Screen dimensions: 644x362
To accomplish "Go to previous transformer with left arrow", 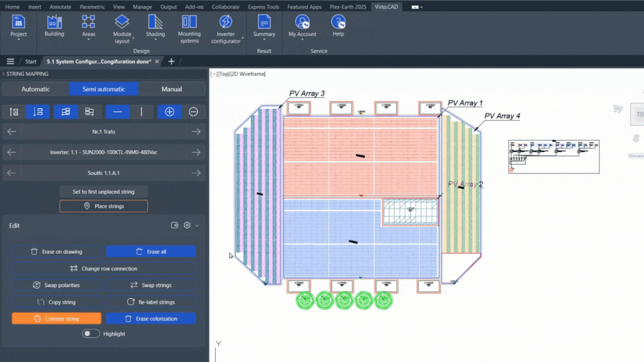I will tap(12, 132).
